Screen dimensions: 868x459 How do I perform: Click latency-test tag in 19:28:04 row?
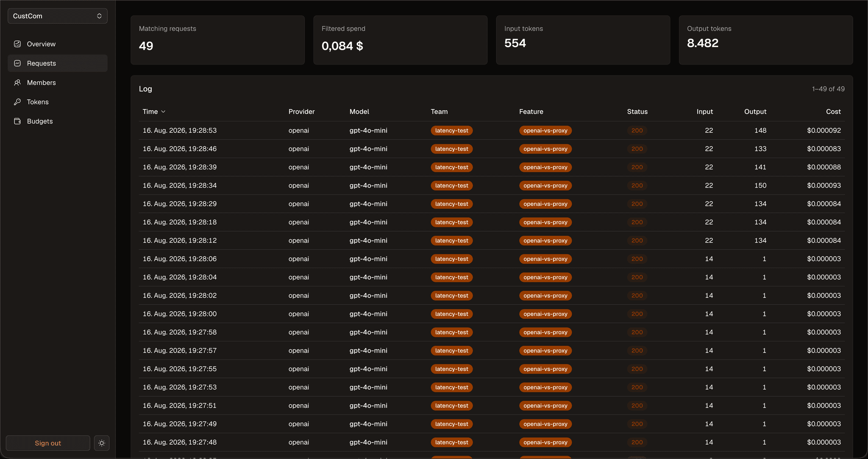point(451,277)
